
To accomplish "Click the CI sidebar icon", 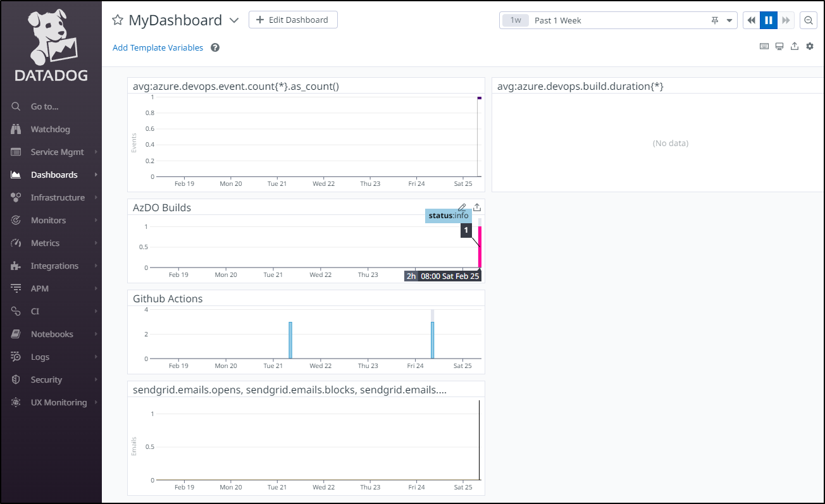I will pyautogui.click(x=16, y=311).
